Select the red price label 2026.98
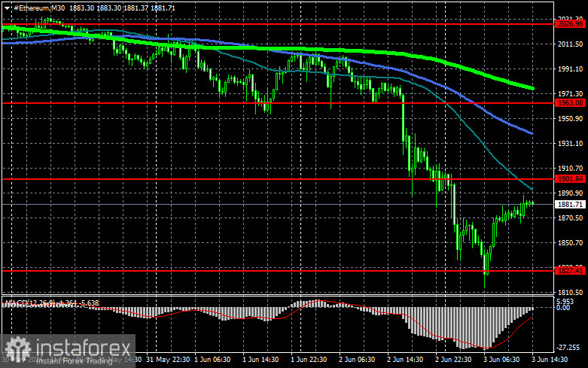Image resolution: width=588 pixels, height=368 pixels. 571,24
